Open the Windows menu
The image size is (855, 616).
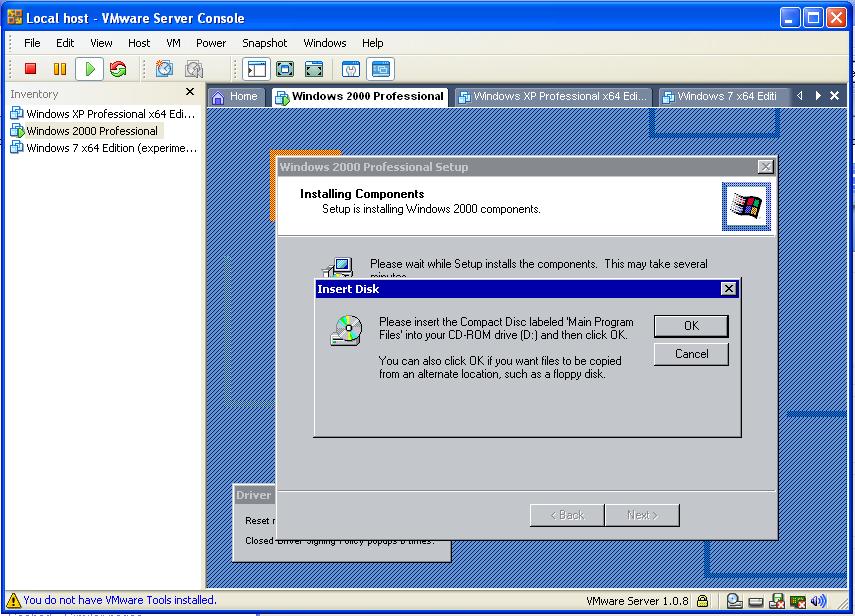click(x=324, y=43)
